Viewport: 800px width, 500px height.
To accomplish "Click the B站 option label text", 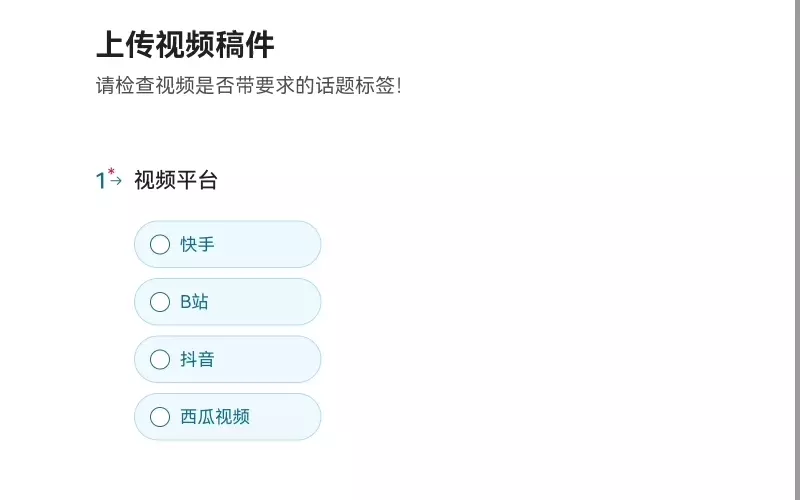I will coord(194,302).
